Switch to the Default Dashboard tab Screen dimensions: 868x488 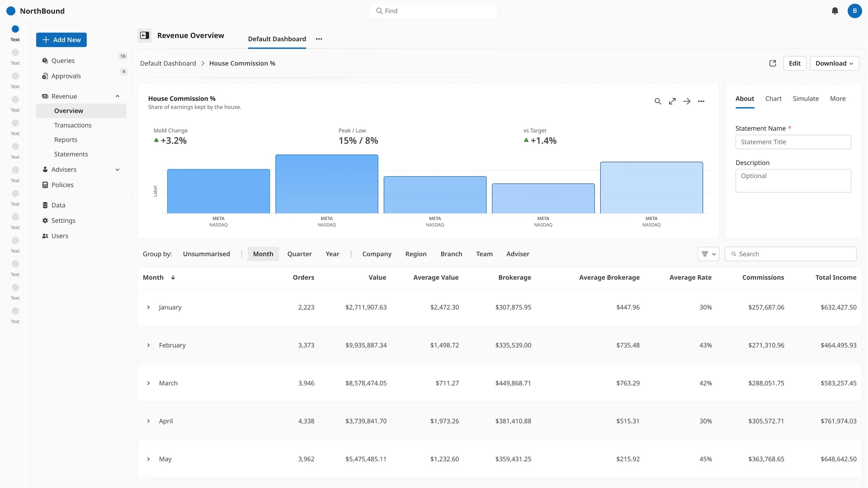(277, 39)
